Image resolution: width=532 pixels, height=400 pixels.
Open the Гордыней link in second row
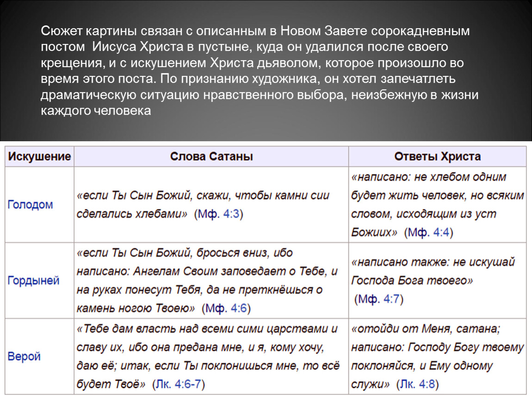pyautogui.click(x=33, y=281)
